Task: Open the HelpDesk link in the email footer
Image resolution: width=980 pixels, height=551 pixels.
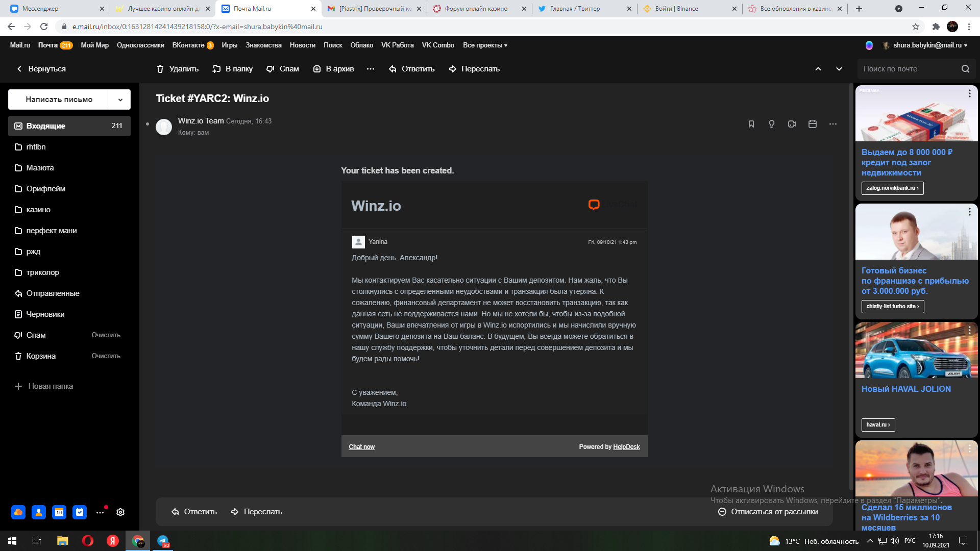Action: click(626, 447)
